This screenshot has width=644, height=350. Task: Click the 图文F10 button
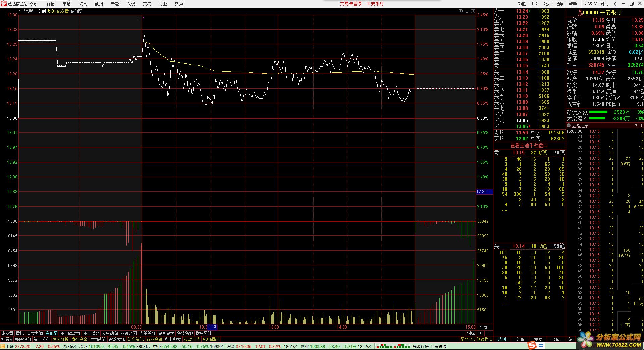(468, 339)
